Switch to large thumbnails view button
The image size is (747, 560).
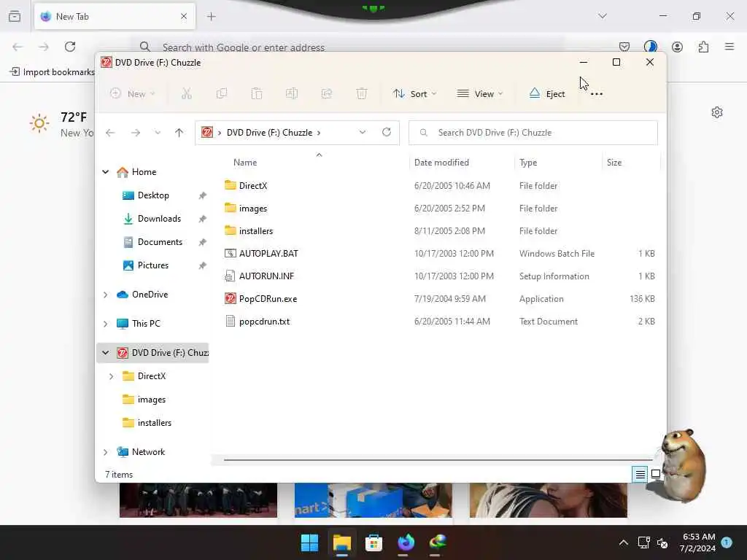pos(656,474)
